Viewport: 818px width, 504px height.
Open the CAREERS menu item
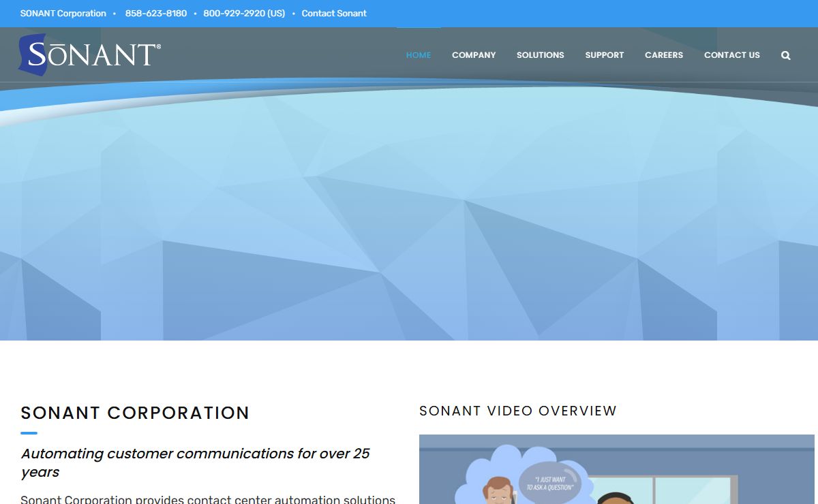click(x=664, y=55)
